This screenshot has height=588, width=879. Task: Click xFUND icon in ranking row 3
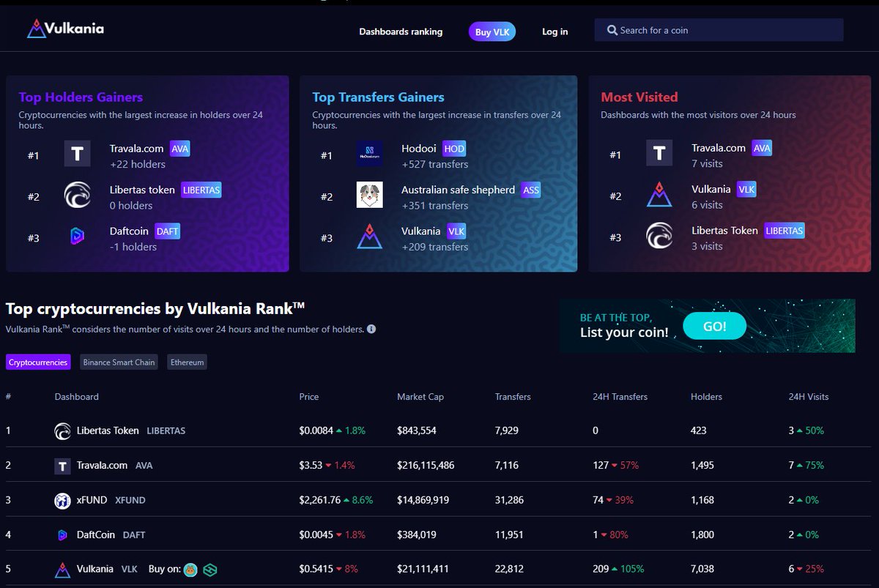tap(62, 500)
